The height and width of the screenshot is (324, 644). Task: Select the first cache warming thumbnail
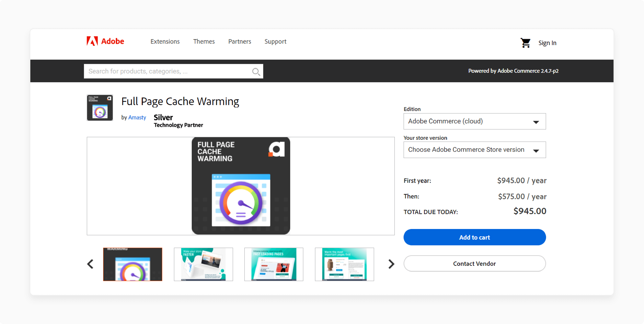[x=132, y=264]
